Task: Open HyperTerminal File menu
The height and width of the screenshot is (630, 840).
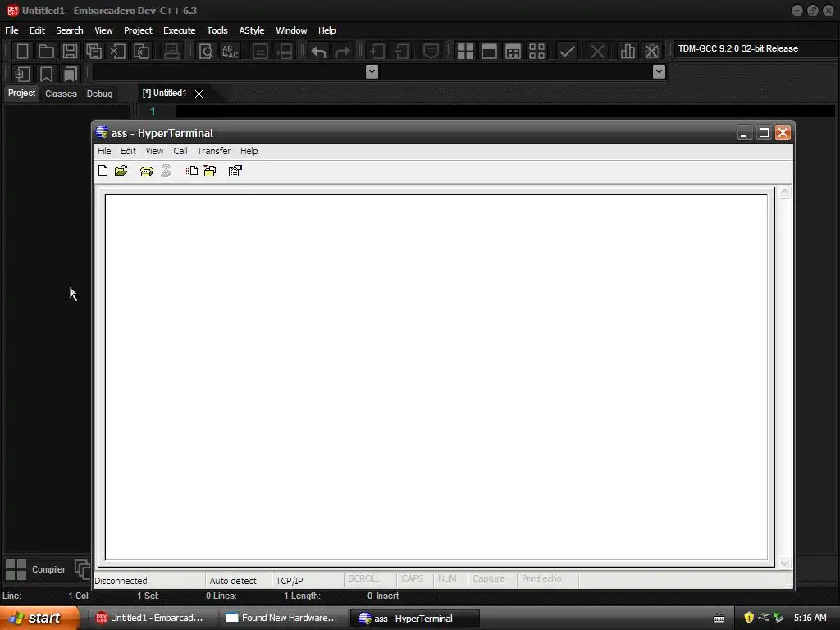Action: pos(104,151)
